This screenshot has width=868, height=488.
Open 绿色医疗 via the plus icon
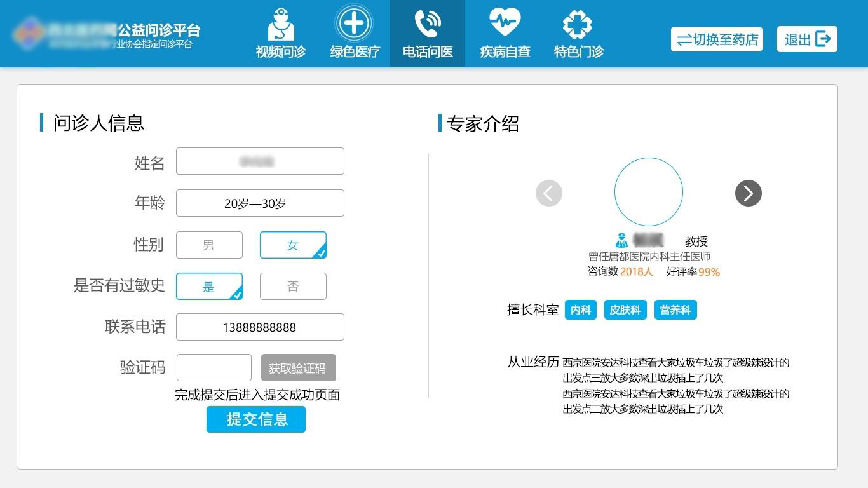click(354, 24)
